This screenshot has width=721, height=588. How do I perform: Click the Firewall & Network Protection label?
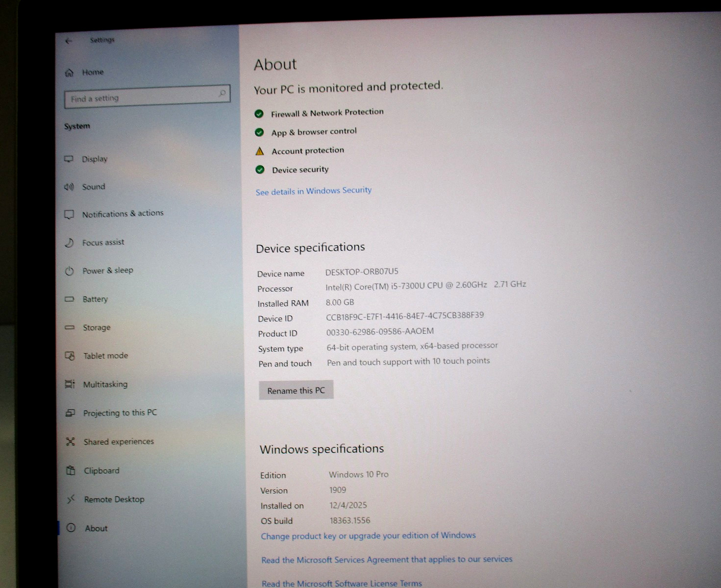click(x=327, y=113)
